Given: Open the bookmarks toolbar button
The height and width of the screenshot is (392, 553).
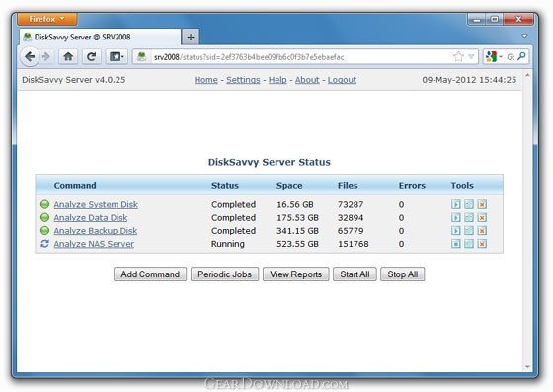Looking at the screenshot, I should click(x=117, y=56).
